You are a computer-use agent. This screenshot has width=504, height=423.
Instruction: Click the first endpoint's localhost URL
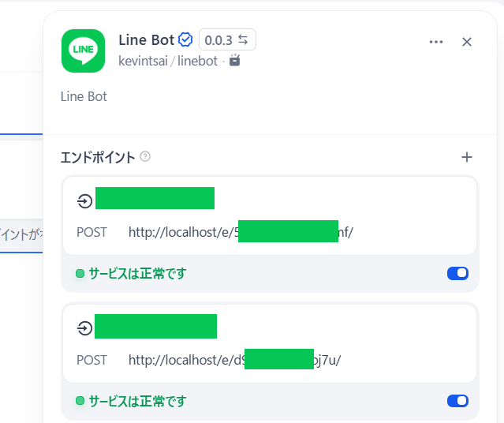click(241, 232)
